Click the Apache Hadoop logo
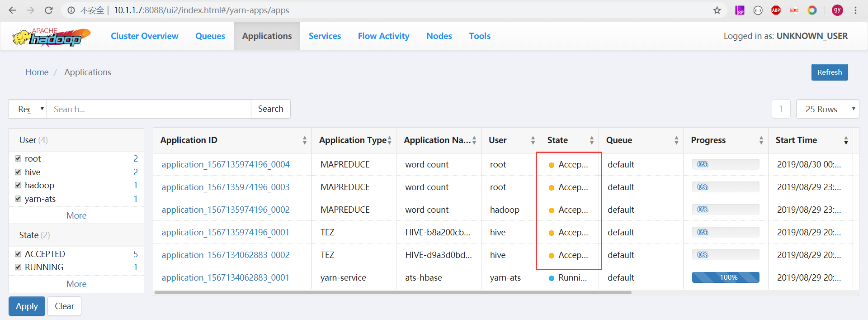The height and width of the screenshot is (320, 868). (x=51, y=37)
